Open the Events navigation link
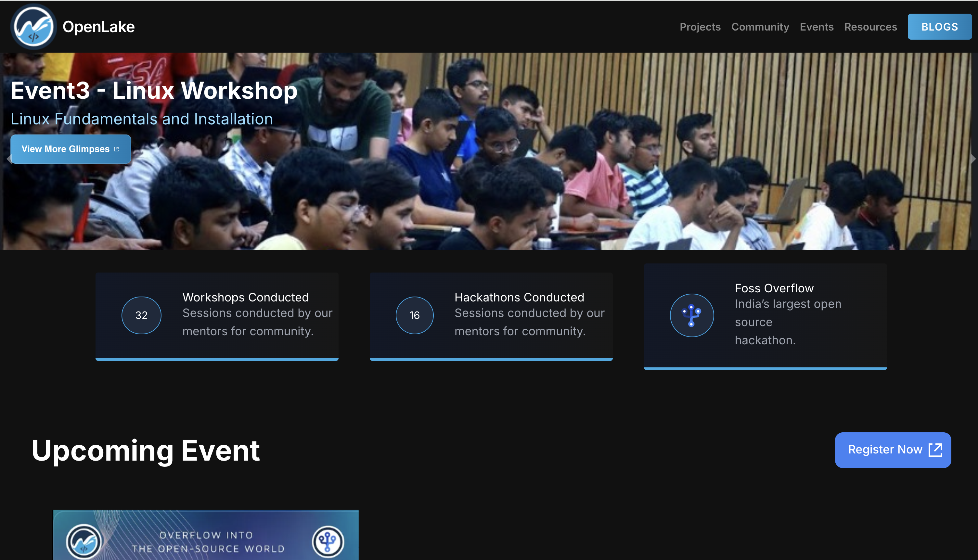This screenshot has height=560, width=978. [817, 27]
